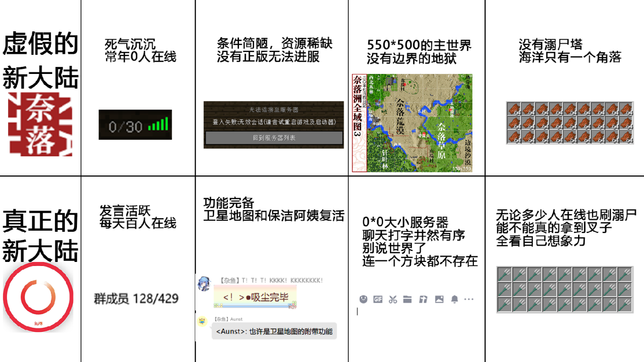This screenshot has width=644, height=362.
Task: Click the bell notification icon
Action: tap(454, 299)
